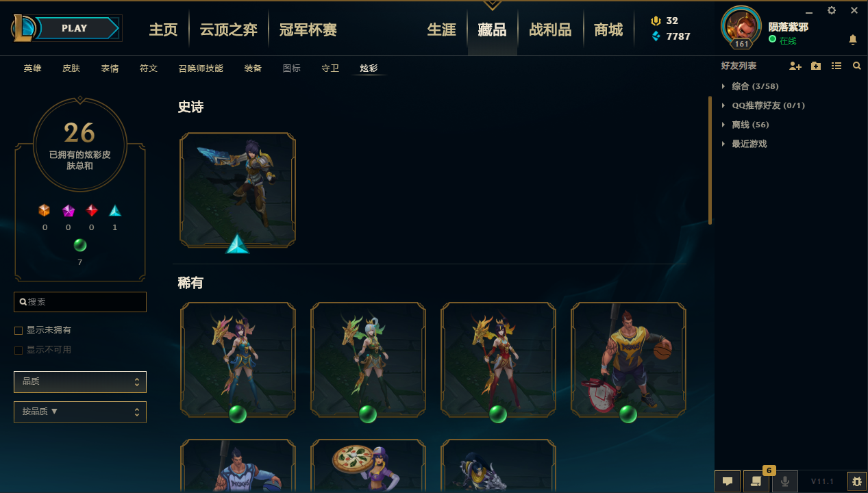Enable 显示未拥有 checkbox
The width and height of the screenshot is (868, 493).
[18, 331]
